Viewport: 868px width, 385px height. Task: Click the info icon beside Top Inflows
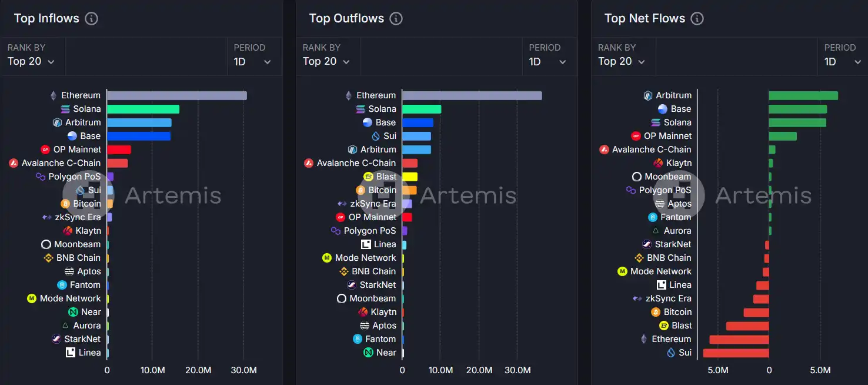pyautogui.click(x=91, y=18)
